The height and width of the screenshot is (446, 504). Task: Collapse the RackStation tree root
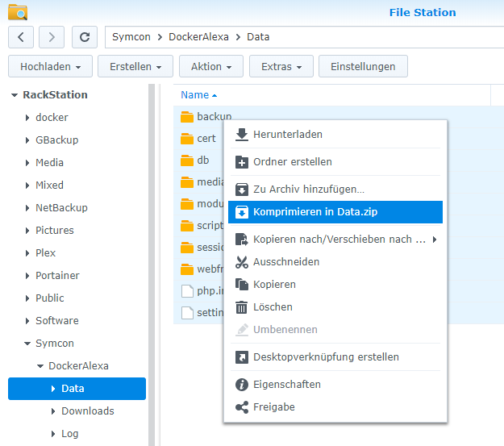pyautogui.click(x=15, y=95)
